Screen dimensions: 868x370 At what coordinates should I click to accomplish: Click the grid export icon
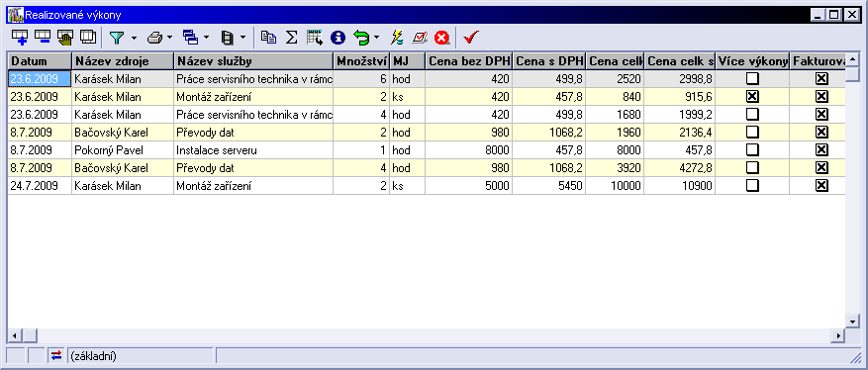[x=315, y=38]
